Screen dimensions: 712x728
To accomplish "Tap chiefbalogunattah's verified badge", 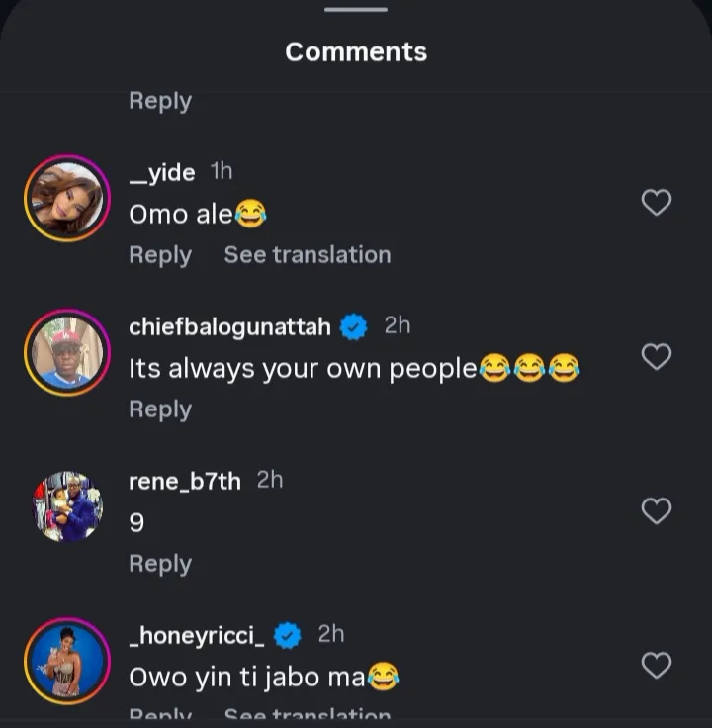I will coord(354,327).
